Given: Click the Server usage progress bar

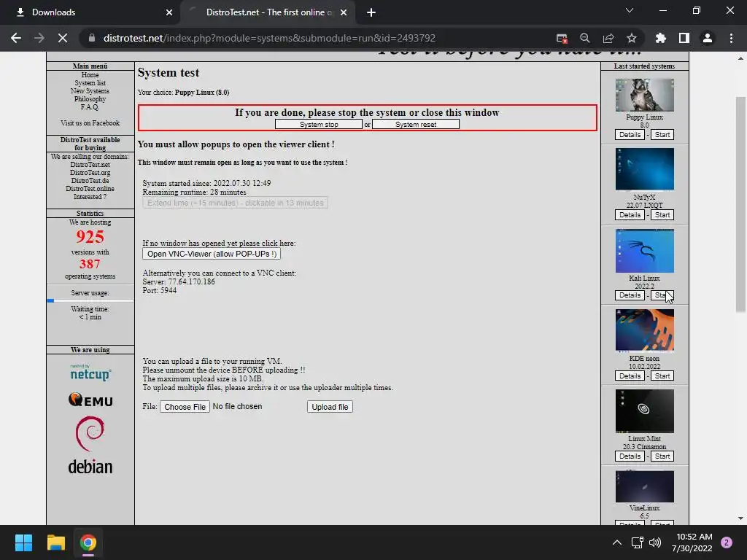Looking at the screenshot, I should pos(90,300).
